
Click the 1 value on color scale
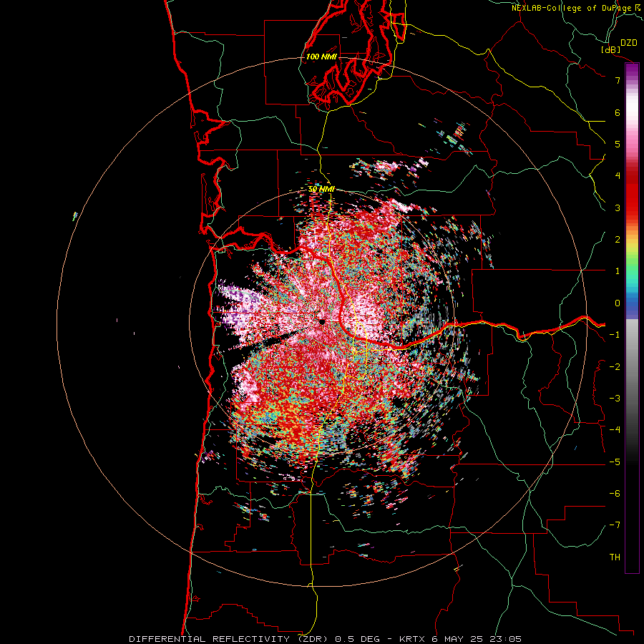618,271
